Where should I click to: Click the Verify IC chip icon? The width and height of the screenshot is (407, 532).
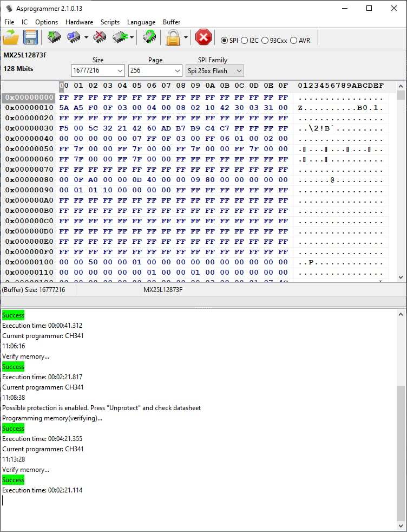(119, 37)
